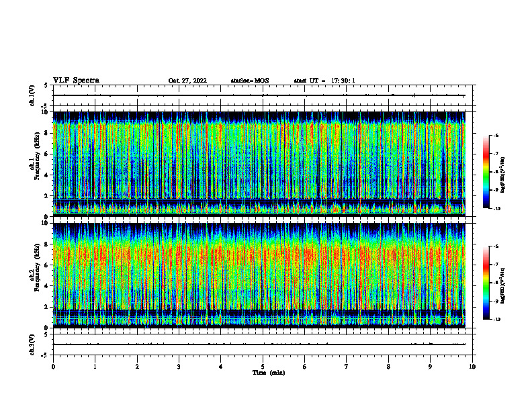532x411 pixels.
Task: Click the ch.1 frequency tick label "6"
Action: click(x=46, y=154)
